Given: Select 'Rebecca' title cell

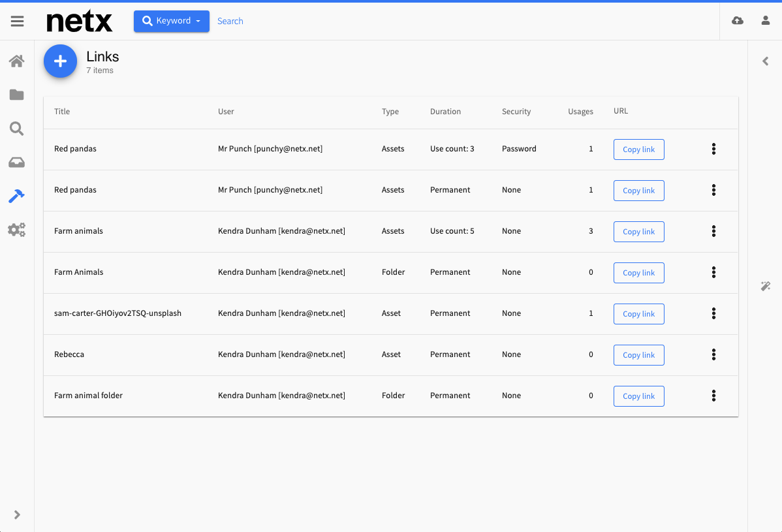Looking at the screenshot, I should [69, 354].
